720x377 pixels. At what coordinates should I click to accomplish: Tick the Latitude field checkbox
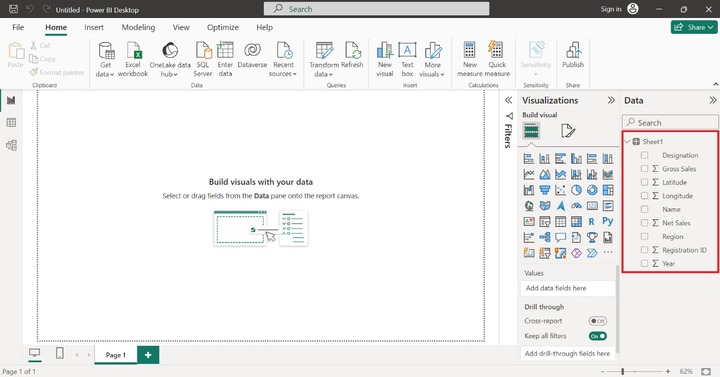click(644, 182)
